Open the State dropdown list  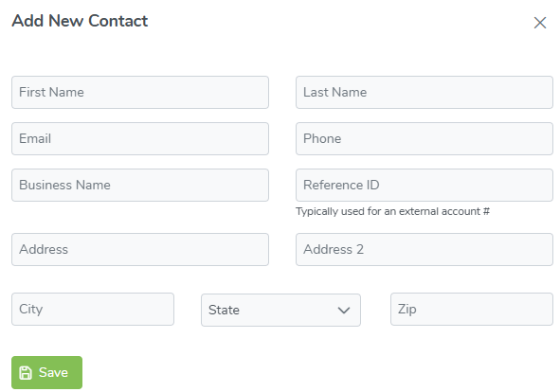(280, 310)
